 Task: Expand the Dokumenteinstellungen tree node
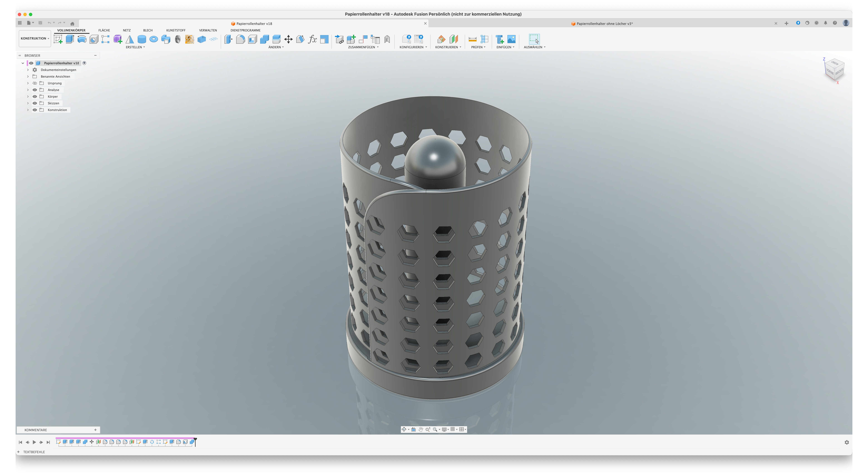[28, 70]
